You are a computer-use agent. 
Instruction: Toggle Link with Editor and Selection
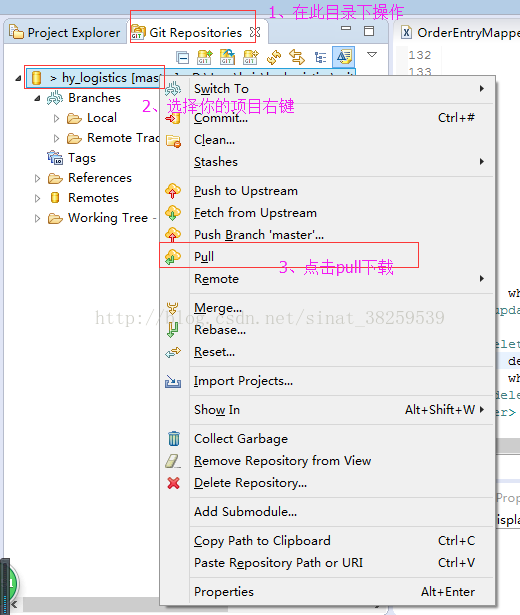click(x=297, y=57)
